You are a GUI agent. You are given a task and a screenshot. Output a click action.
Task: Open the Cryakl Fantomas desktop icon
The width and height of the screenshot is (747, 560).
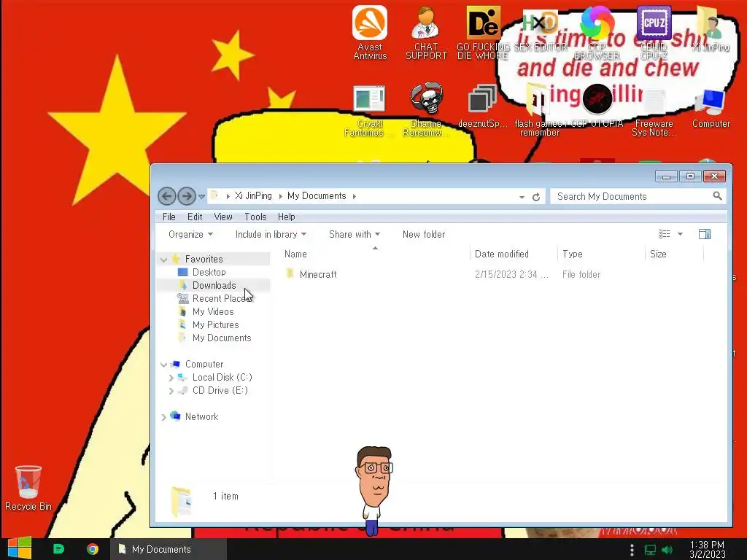[368, 111]
